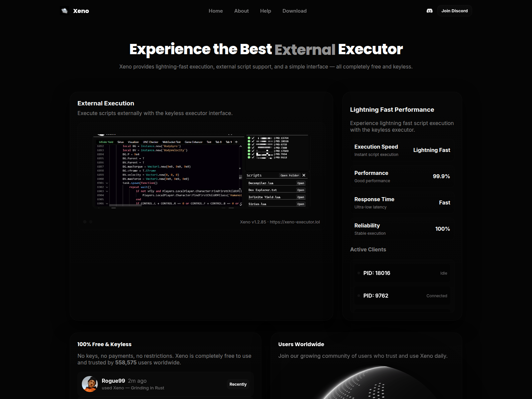This screenshot has width=532, height=399.
Task: Select the Performance 99.9% stat card
Action: 402,177
